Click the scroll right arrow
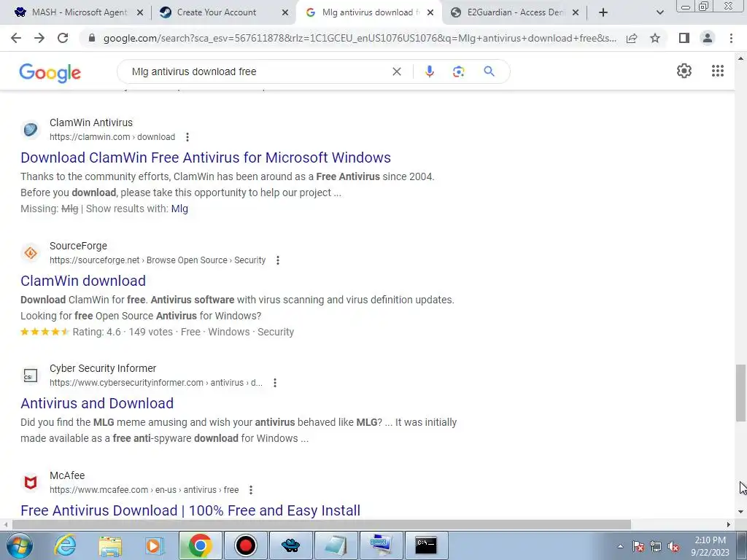Viewport: 747px width, 560px height. pos(729,525)
